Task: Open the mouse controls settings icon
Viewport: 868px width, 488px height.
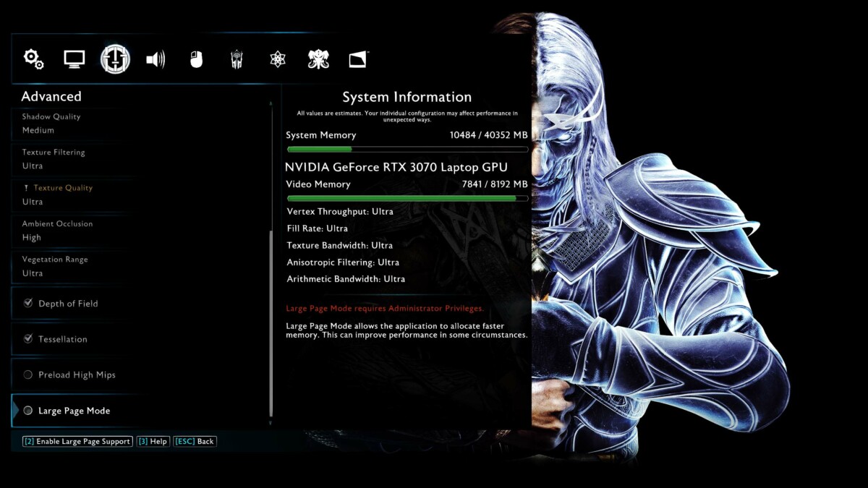Action: 196,59
